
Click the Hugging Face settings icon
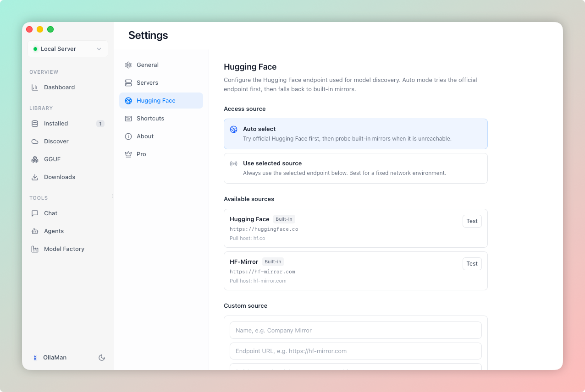point(128,101)
